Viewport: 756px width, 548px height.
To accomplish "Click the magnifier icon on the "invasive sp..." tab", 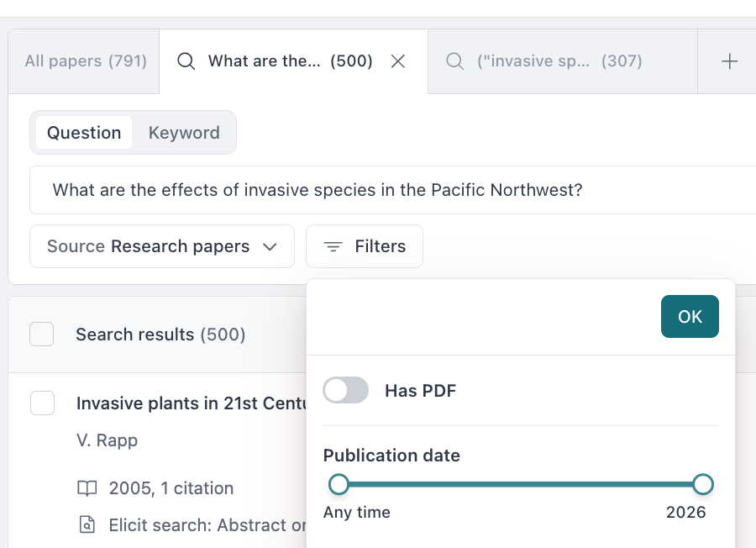I will click(454, 61).
